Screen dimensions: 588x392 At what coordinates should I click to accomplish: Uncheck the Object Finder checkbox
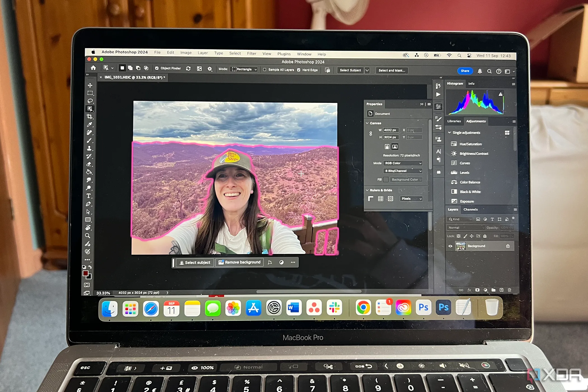pyautogui.click(x=157, y=68)
